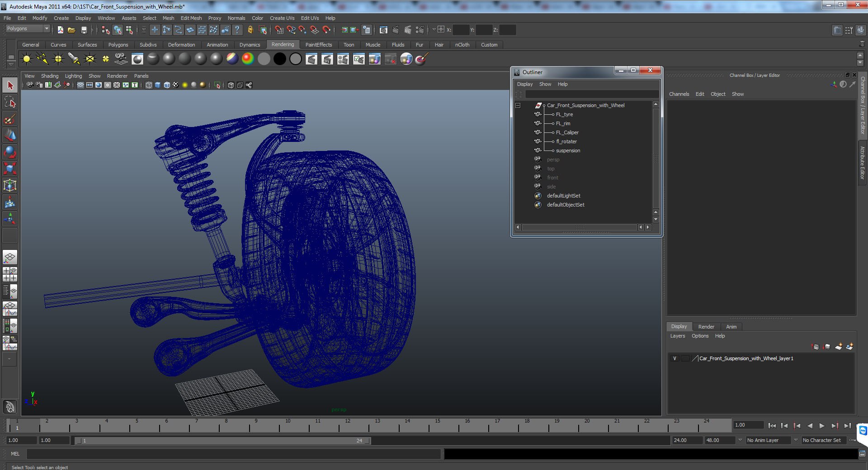Click the Blinn material sphere on shelf
Screen dimensions: 868x470
point(169,59)
